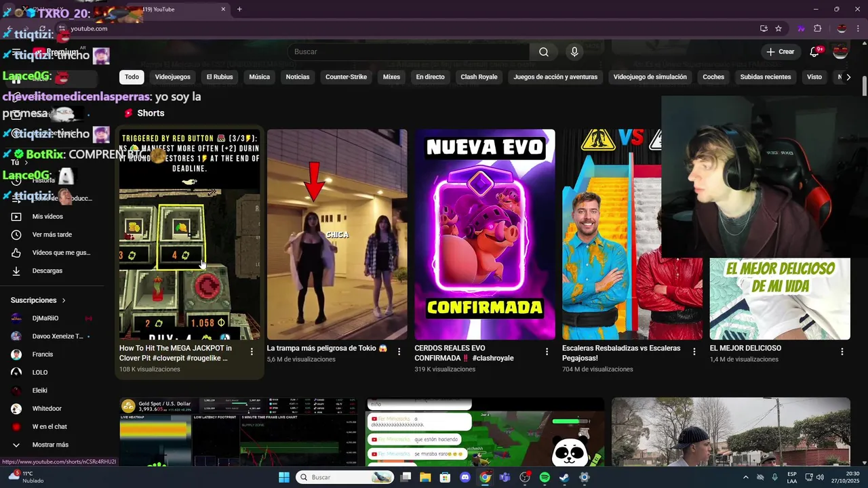The image size is (868, 488).
Task: Open 'Ver más tarde' in the sidebar
Action: tap(52, 235)
